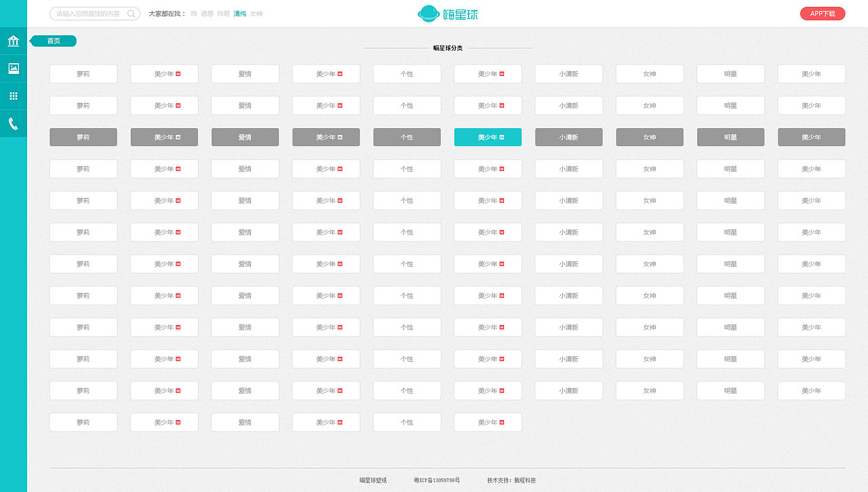
Task: Choose 爱情 in the top category row
Action: pos(245,74)
